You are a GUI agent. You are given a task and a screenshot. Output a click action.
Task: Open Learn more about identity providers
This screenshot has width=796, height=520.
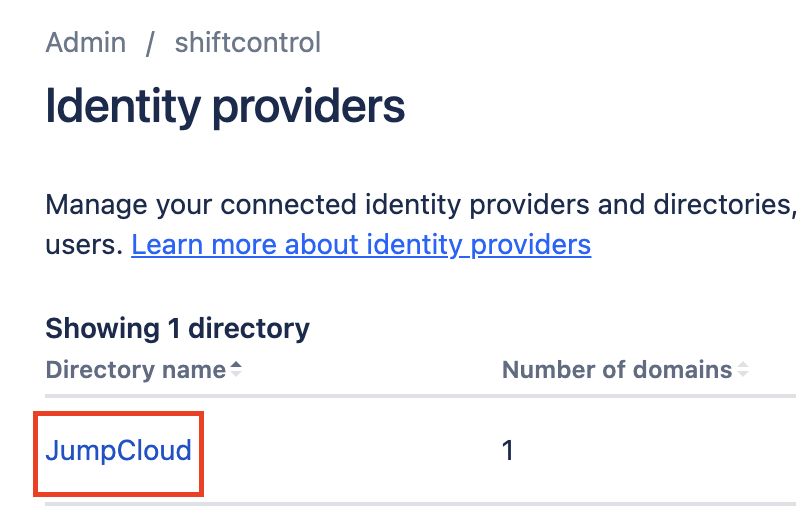click(x=361, y=245)
